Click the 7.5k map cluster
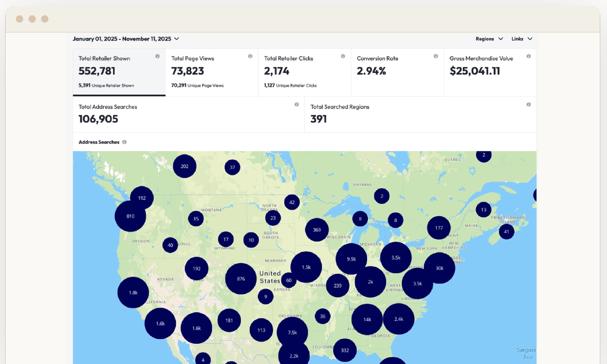This screenshot has width=607, height=364. (x=292, y=332)
